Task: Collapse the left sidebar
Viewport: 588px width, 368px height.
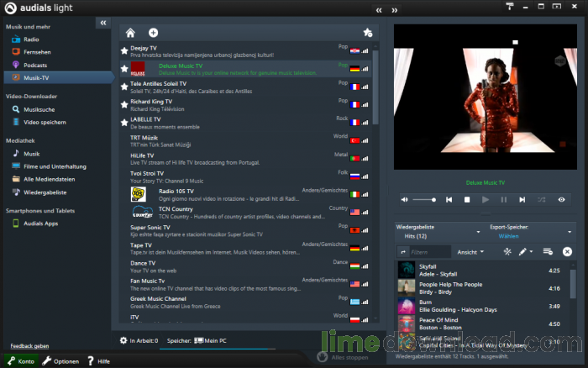Action: click(103, 23)
